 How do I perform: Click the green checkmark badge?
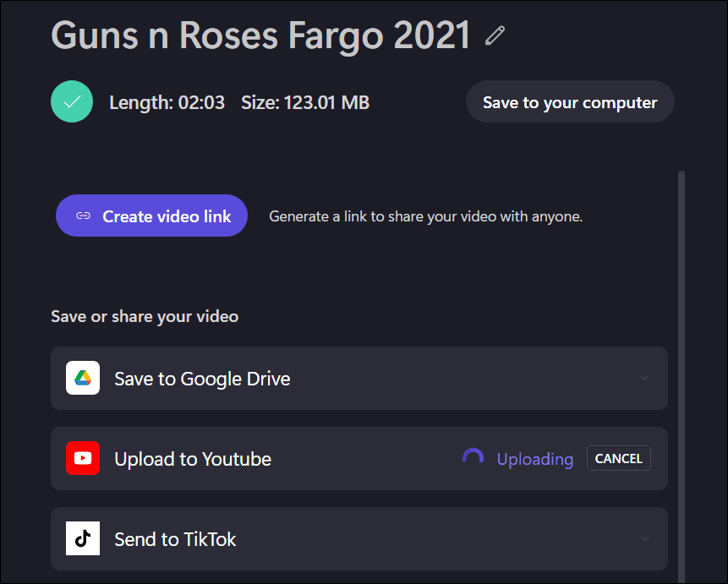[x=72, y=101]
